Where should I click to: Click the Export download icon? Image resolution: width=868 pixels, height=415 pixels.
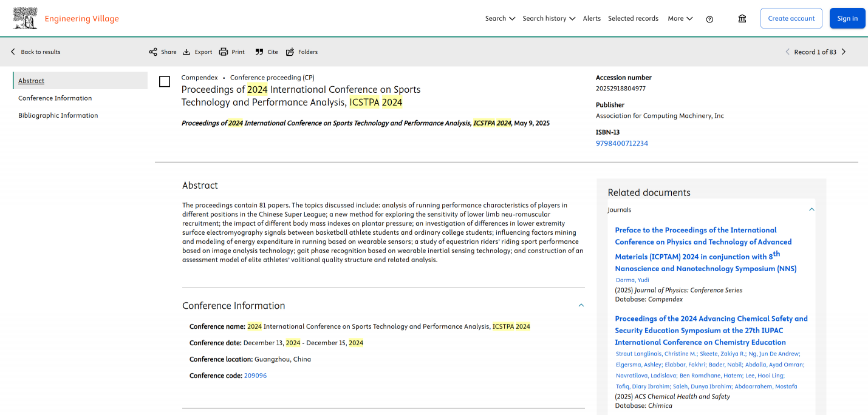pyautogui.click(x=187, y=52)
